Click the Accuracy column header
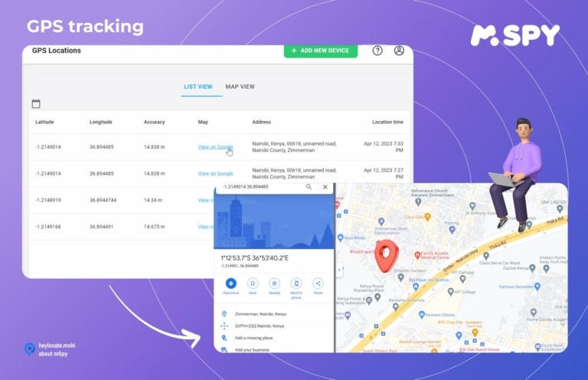Viewport: 588px width, 380px height. tap(154, 122)
